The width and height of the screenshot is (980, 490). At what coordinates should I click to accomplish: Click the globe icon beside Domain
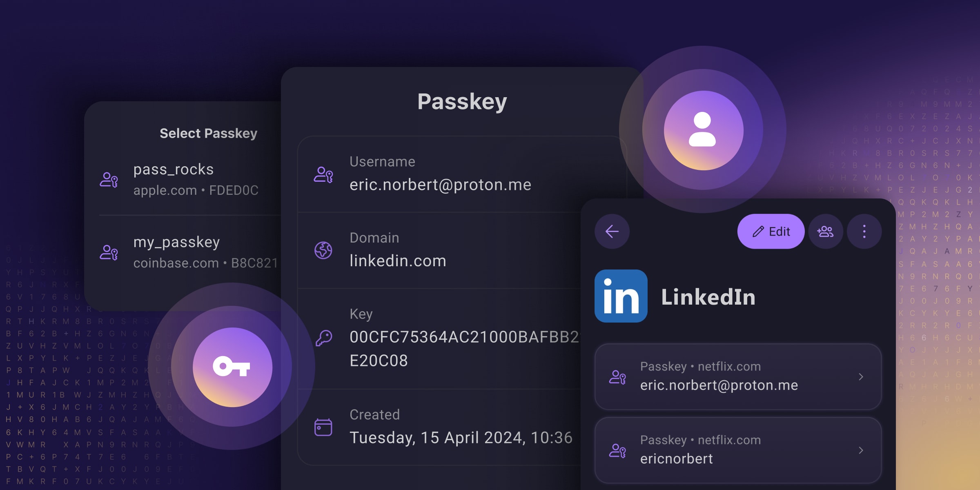pyautogui.click(x=323, y=250)
